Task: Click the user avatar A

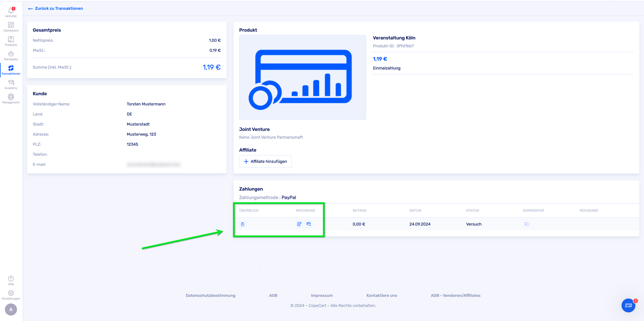Action: click(11, 309)
